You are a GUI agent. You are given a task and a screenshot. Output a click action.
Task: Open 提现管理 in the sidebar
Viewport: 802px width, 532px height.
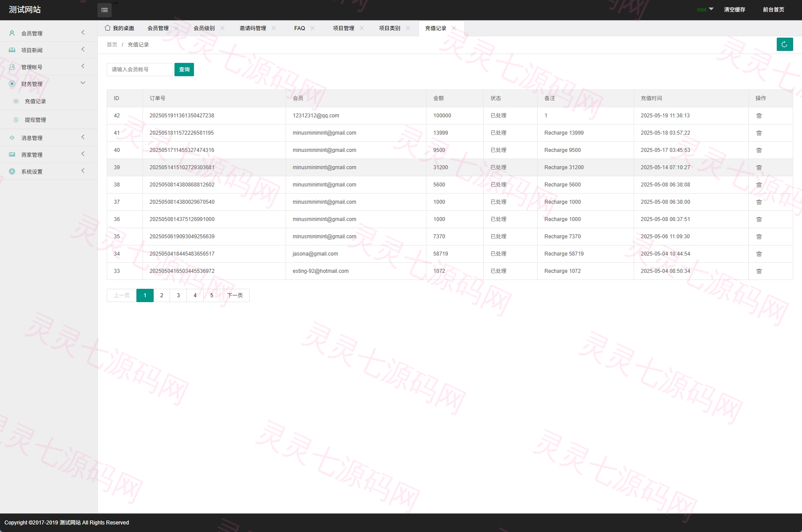tap(35, 120)
